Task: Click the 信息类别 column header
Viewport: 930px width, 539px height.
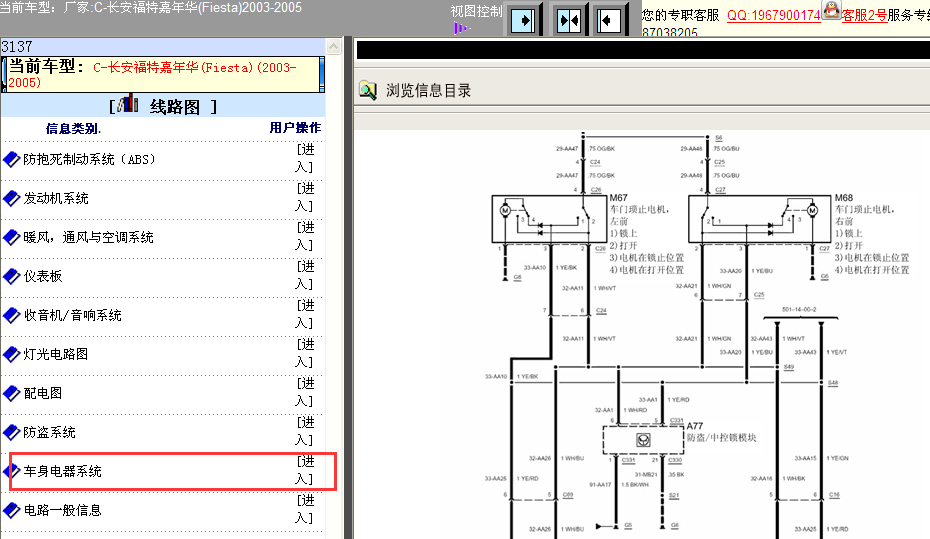Action: 74,128
